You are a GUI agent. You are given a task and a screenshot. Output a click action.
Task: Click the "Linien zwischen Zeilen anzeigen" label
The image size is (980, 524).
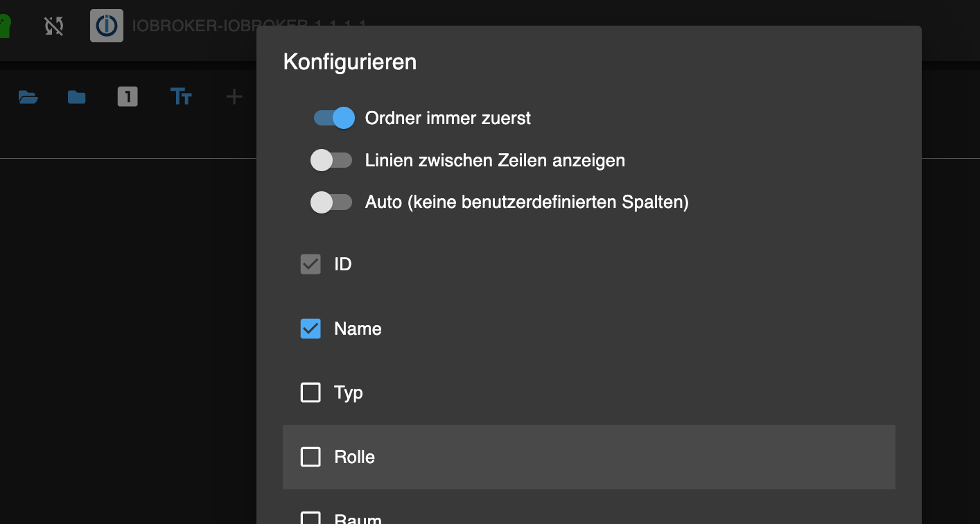[x=495, y=161]
